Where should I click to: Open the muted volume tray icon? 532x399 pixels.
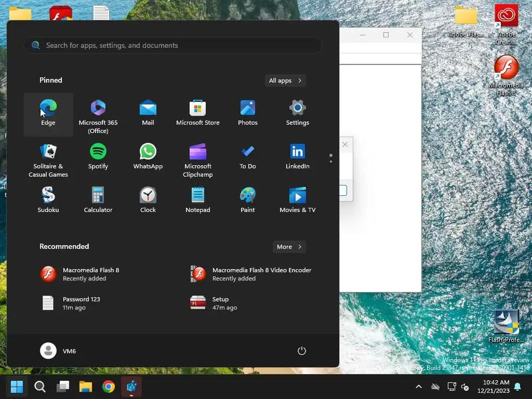465,387
